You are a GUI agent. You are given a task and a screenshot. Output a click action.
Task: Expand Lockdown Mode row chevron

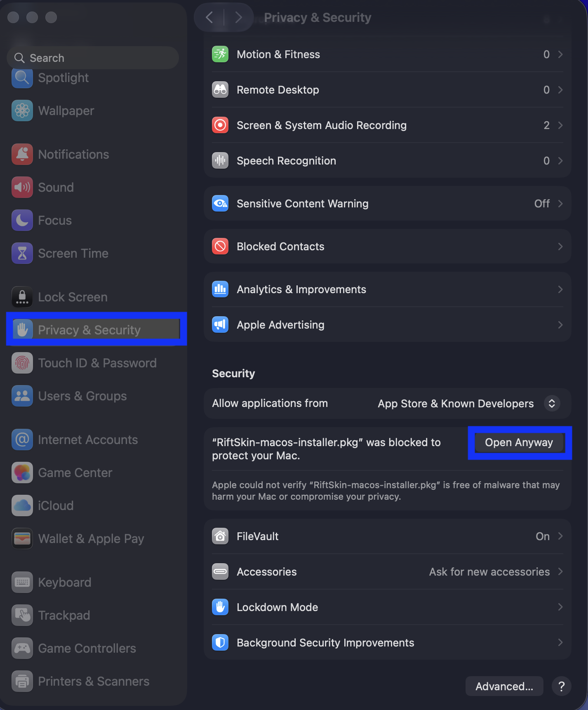(x=560, y=607)
